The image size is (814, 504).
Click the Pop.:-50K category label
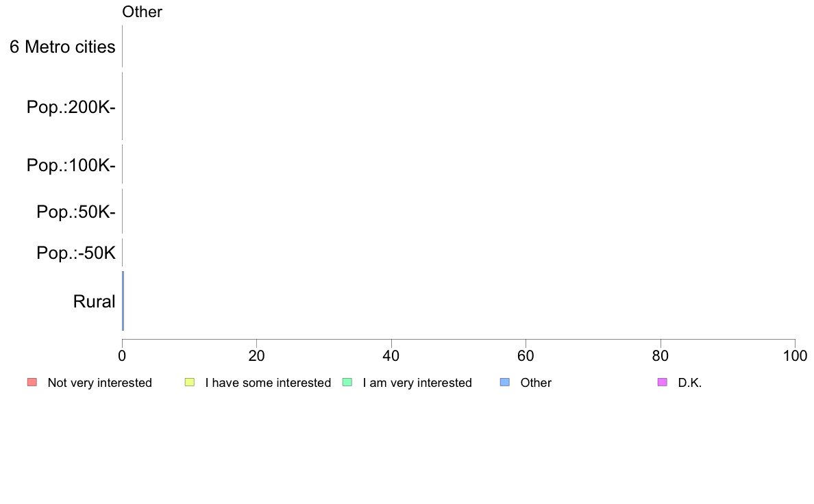tap(76, 253)
